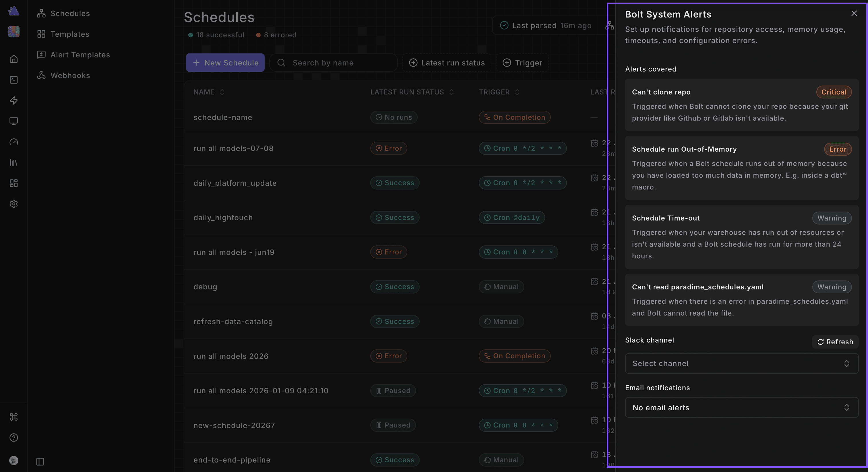Sort by the NAME column
Image resolution: width=868 pixels, height=472 pixels.
[209, 92]
